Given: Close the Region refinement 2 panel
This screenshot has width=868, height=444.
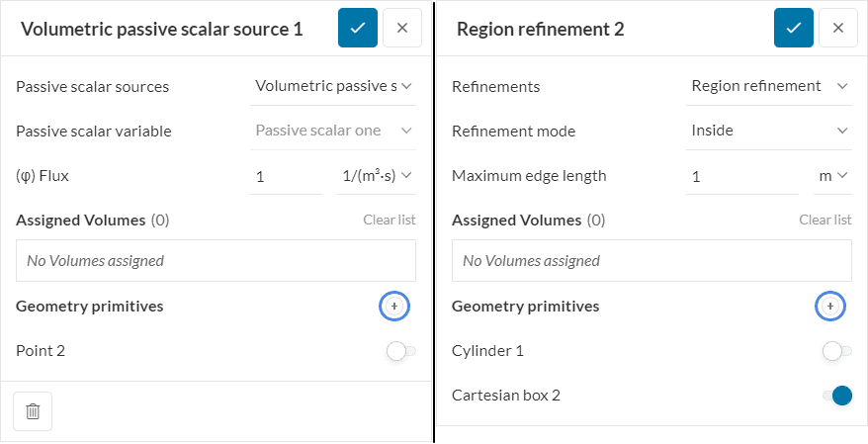Looking at the screenshot, I should [x=837, y=28].
